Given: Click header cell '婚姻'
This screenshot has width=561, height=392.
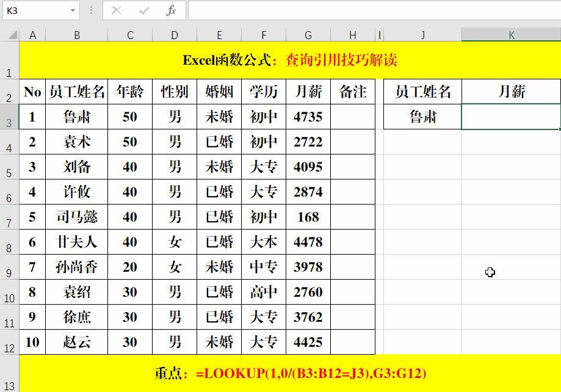Looking at the screenshot, I should (x=219, y=92).
